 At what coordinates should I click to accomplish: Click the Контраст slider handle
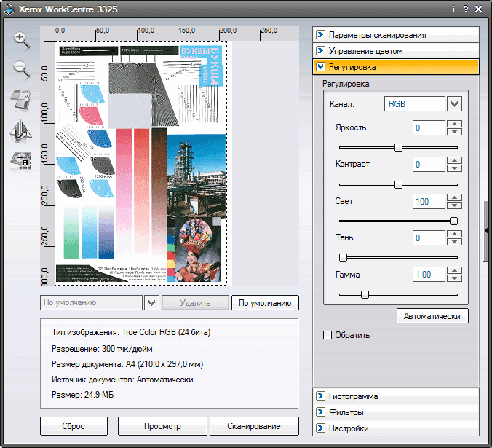[x=398, y=184]
